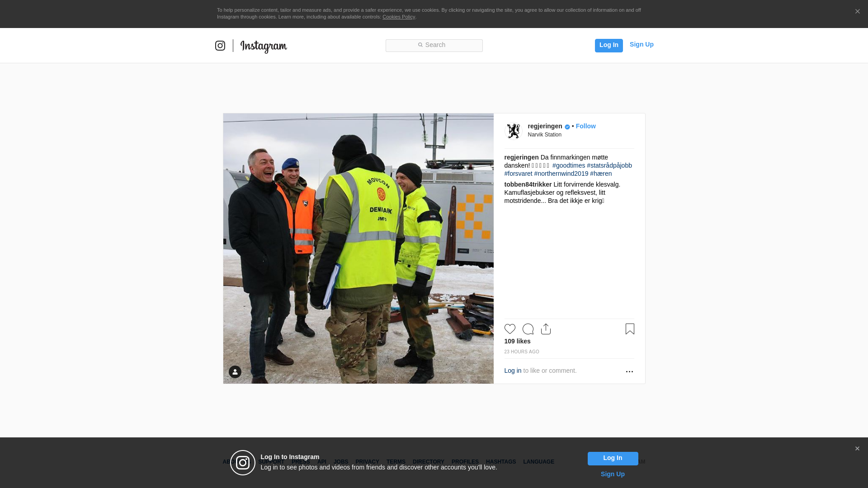This screenshot has height=488, width=868.
Task: Save the post with bookmark icon
Action: click(x=630, y=329)
